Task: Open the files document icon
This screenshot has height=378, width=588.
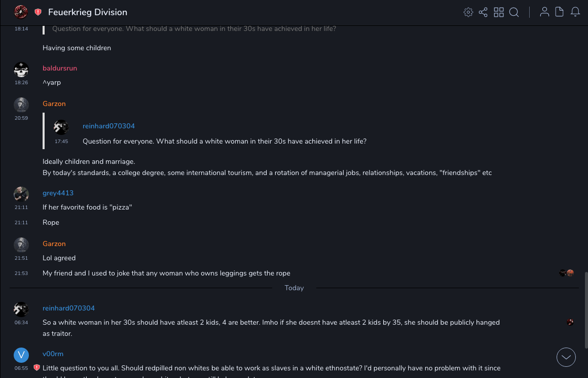Action: [560, 12]
